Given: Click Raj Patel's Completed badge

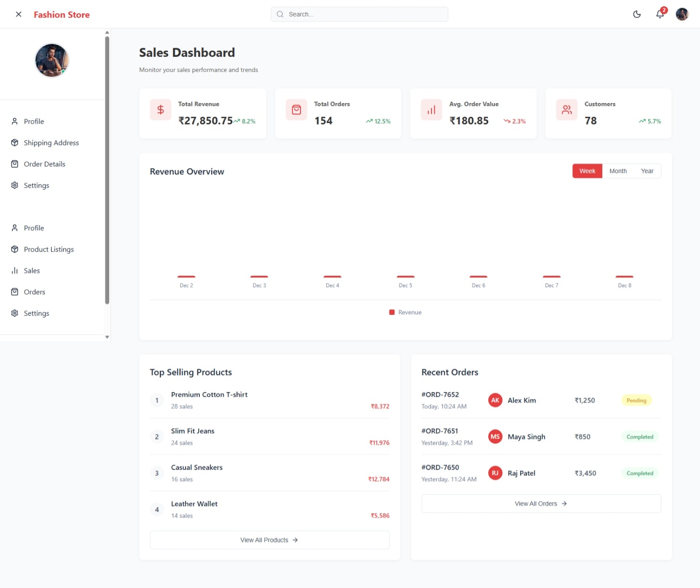Looking at the screenshot, I should pos(640,473).
